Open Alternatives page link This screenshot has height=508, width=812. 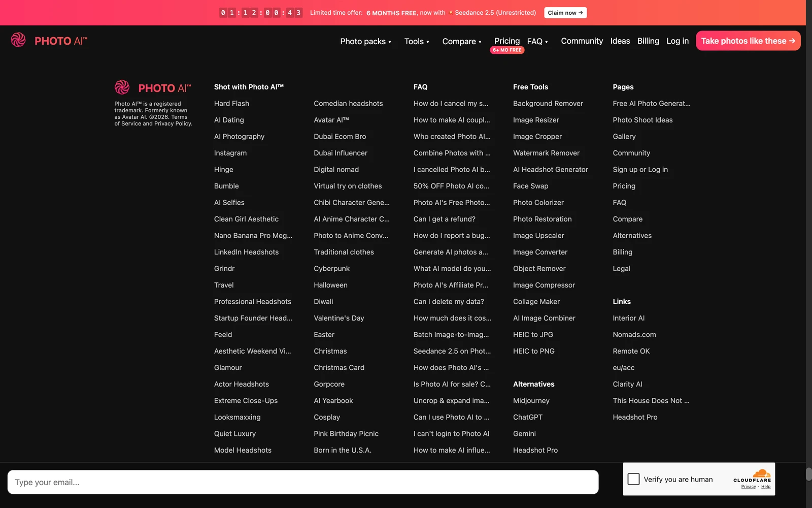pyautogui.click(x=632, y=236)
